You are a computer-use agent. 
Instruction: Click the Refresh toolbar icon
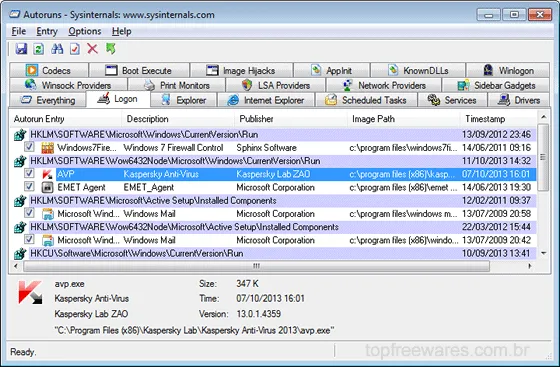(x=39, y=49)
